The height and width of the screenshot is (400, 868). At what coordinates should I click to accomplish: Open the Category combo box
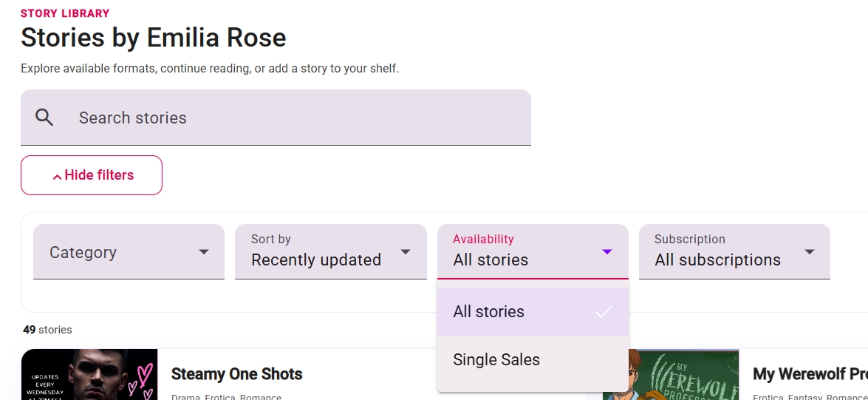(129, 251)
